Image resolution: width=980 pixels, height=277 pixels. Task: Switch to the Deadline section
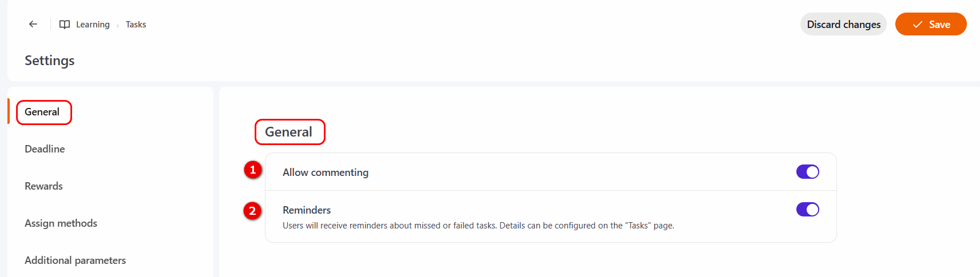coord(45,149)
